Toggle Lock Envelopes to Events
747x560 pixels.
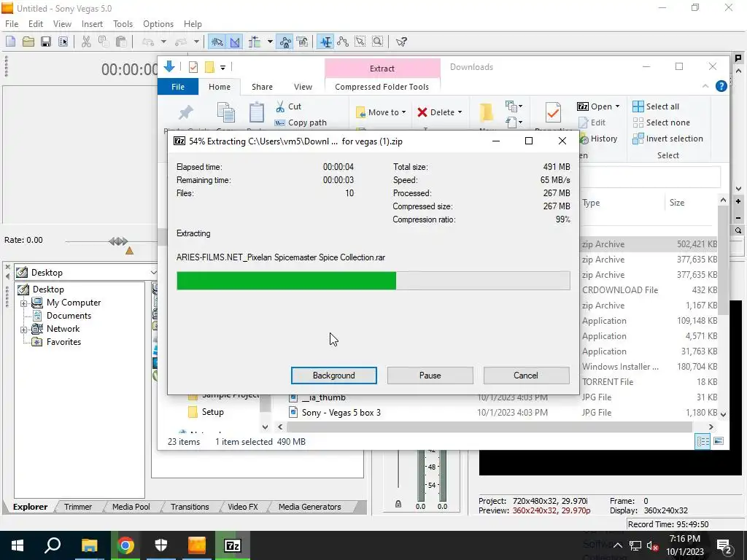[x=285, y=42]
